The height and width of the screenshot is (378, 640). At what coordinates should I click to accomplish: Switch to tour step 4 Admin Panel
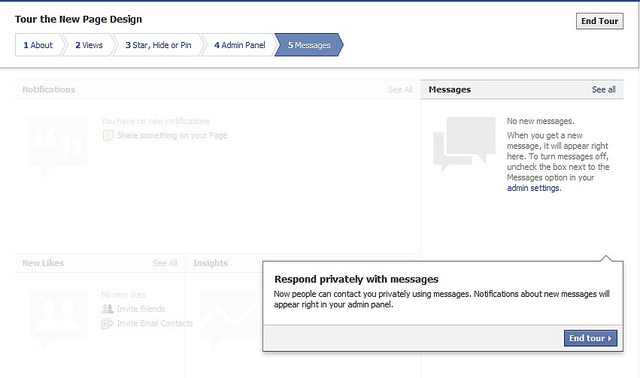(x=240, y=45)
